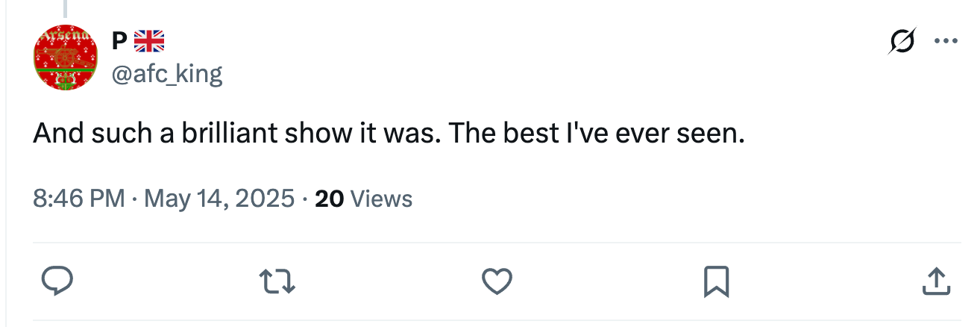Repost the tweet via arrows icon
Image resolution: width=980 pixels, height=327 pixels.
277,281
